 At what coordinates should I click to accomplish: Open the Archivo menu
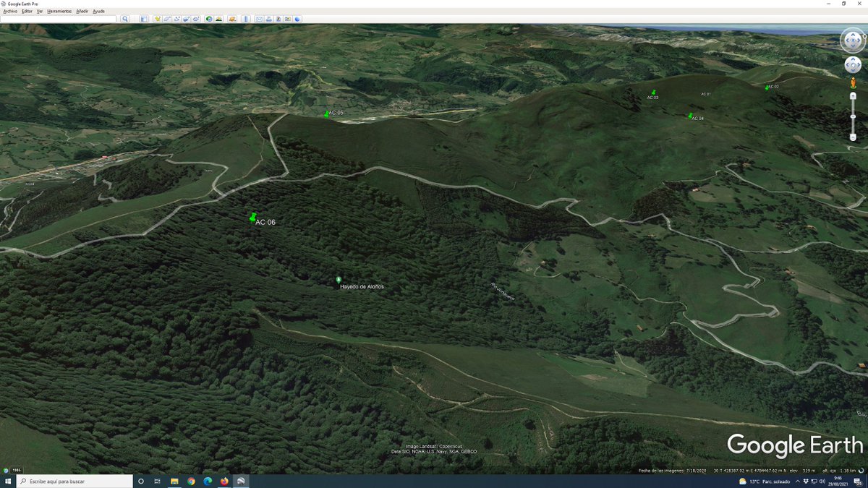pyautogui.click(x=10, y=12)
